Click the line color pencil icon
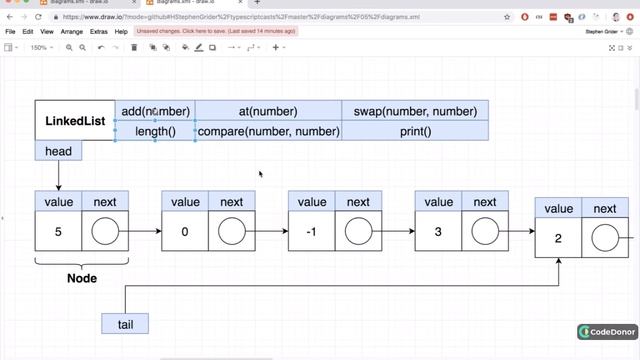 tap(199, 48)
